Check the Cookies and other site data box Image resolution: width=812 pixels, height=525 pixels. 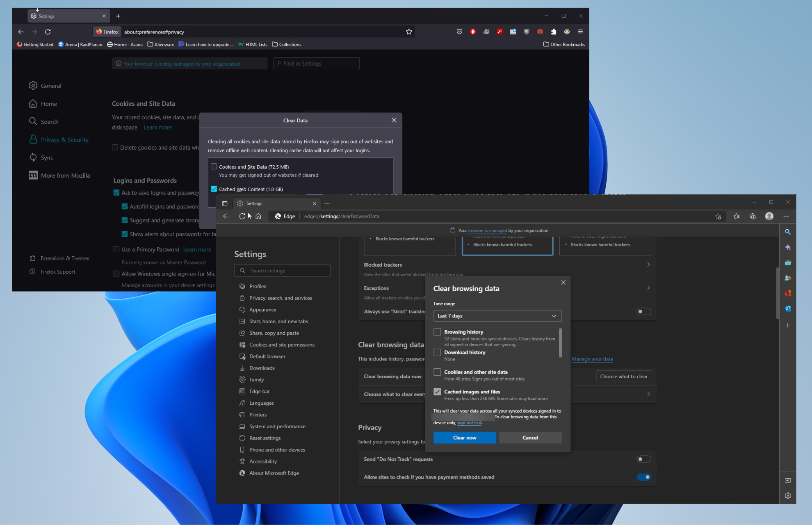[x=437, y=372]
